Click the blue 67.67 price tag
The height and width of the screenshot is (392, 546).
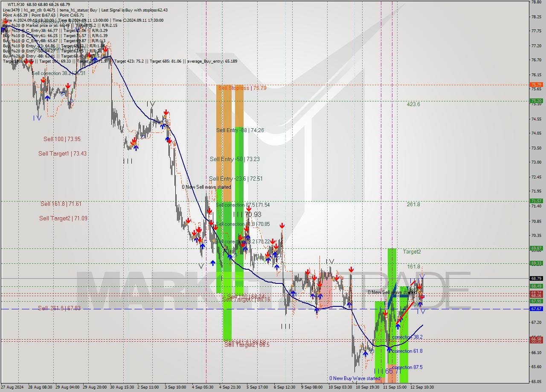coord(536,309)
